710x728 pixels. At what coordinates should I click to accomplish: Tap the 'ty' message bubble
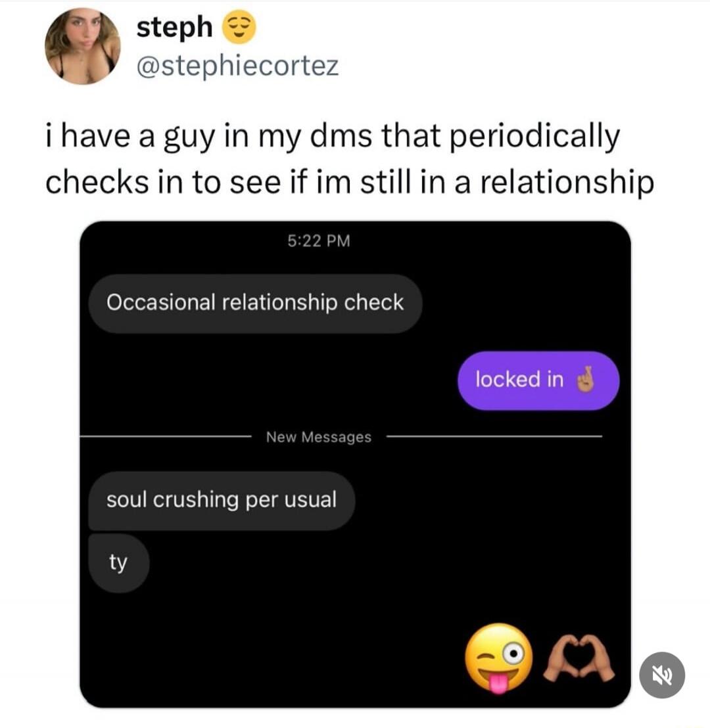click(118, 562)
